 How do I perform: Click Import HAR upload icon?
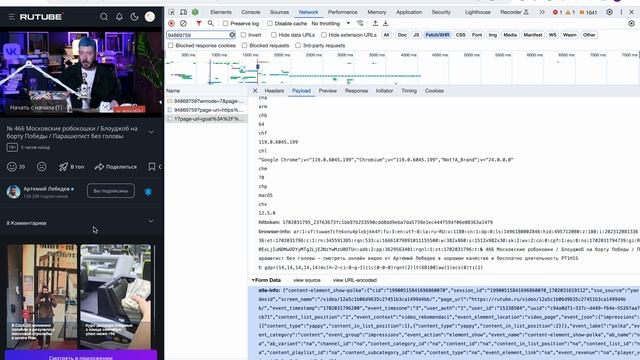point(375,24)
